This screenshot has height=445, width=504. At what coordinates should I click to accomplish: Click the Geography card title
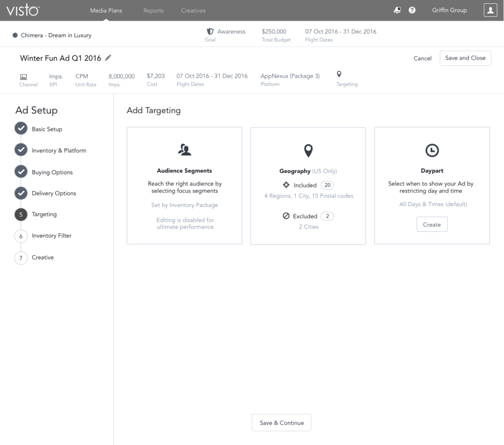[x=295, y=171]
